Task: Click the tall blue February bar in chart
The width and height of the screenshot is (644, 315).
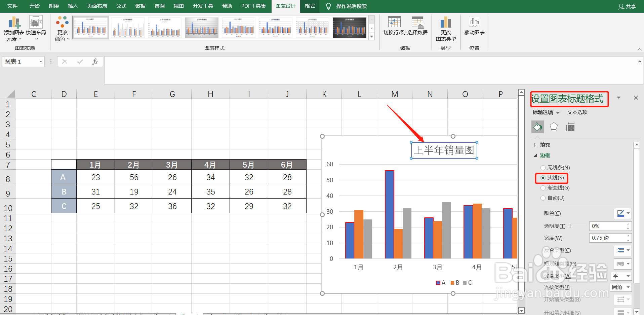Action: [x=390, y=214]
